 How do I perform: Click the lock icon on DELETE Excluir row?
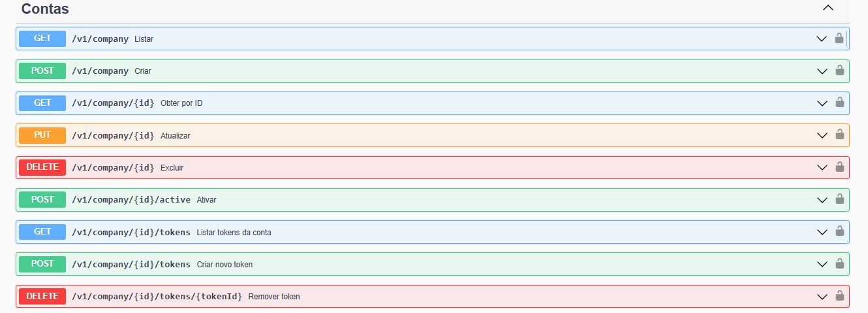[x=839, y=167]
